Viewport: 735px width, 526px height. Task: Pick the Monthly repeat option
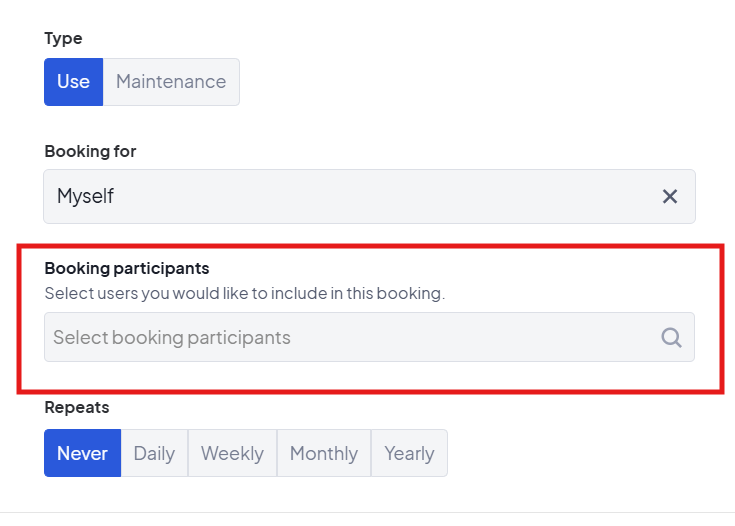323,453
